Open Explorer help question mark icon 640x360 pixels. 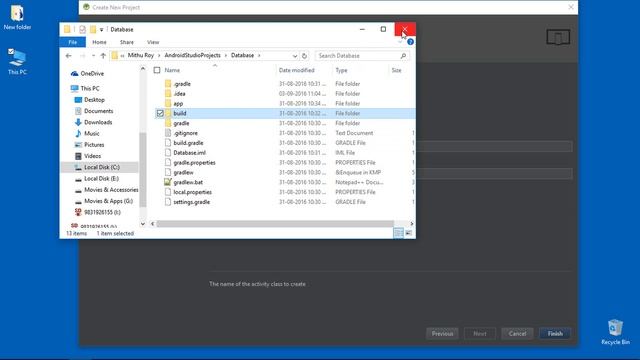(x=410, y=42)
